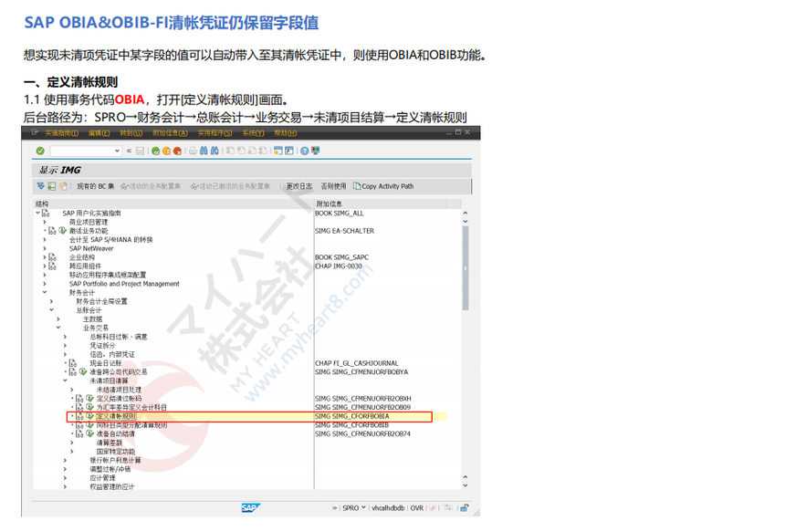Open the 附加信息(A) menu

[170, 132]
